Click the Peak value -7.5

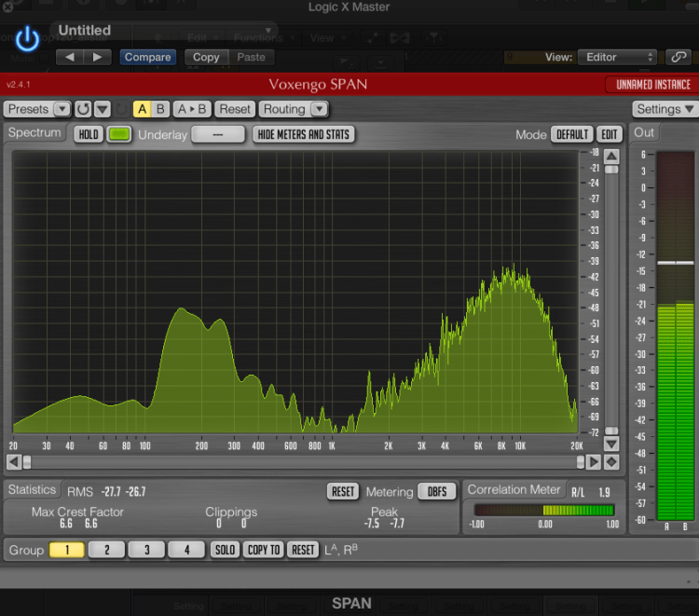pos(371,524)
